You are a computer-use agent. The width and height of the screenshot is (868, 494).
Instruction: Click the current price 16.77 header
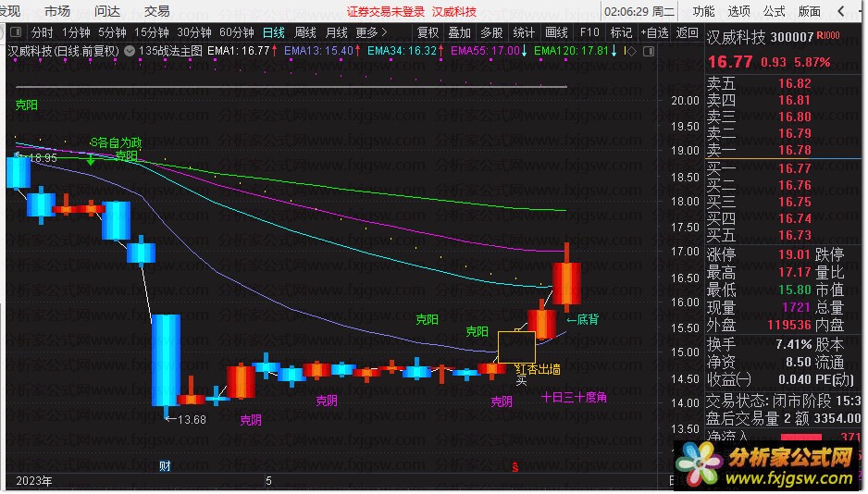click(730, 62)
